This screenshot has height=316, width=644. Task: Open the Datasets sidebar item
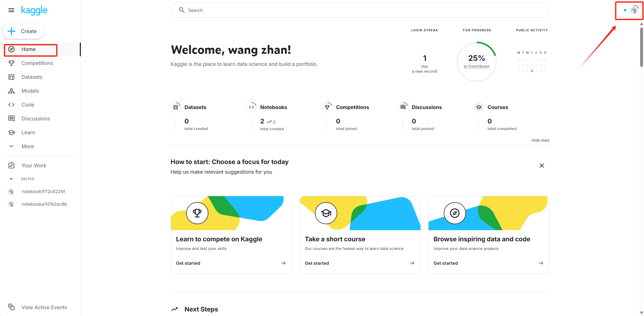click(x=32, y=77)
